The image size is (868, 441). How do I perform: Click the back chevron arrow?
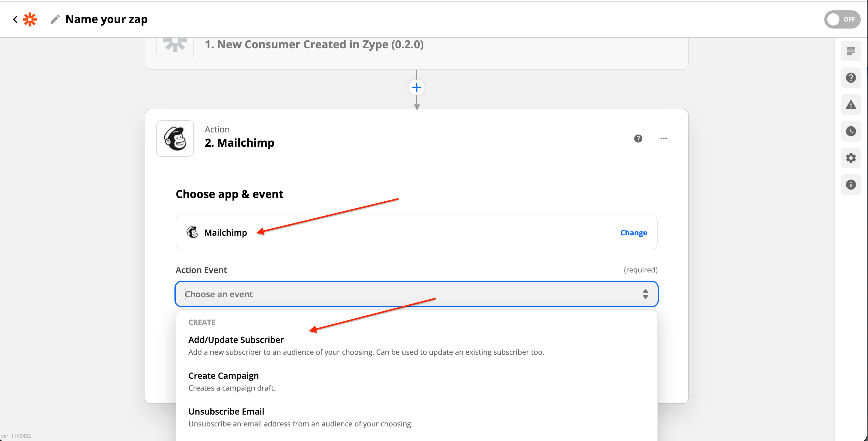click(15, 19)
